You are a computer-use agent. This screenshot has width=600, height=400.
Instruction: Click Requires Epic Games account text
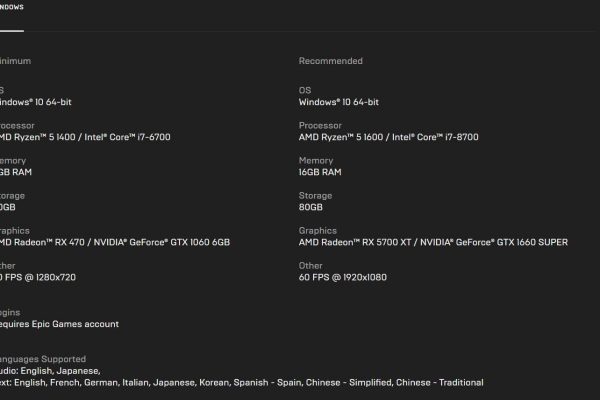[59, 324]
